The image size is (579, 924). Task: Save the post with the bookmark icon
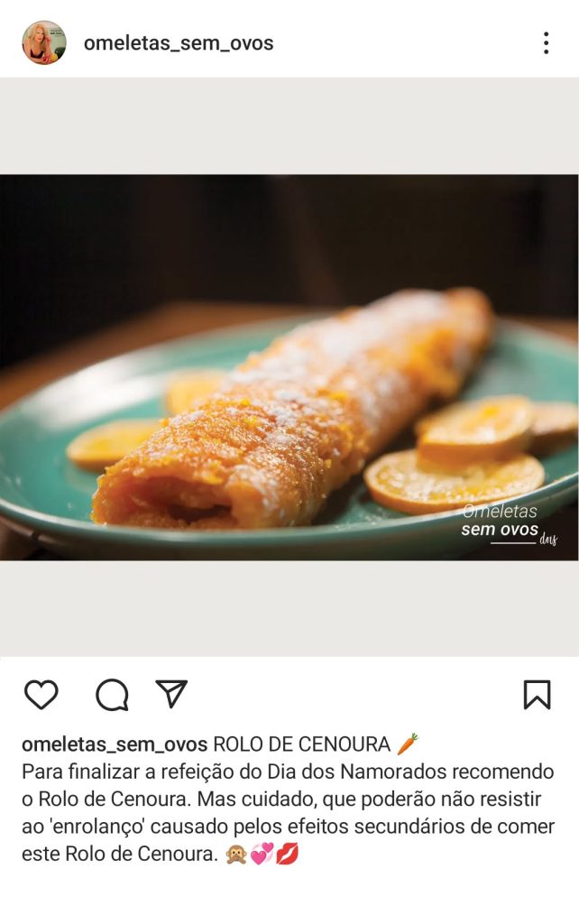click(538, 694)
